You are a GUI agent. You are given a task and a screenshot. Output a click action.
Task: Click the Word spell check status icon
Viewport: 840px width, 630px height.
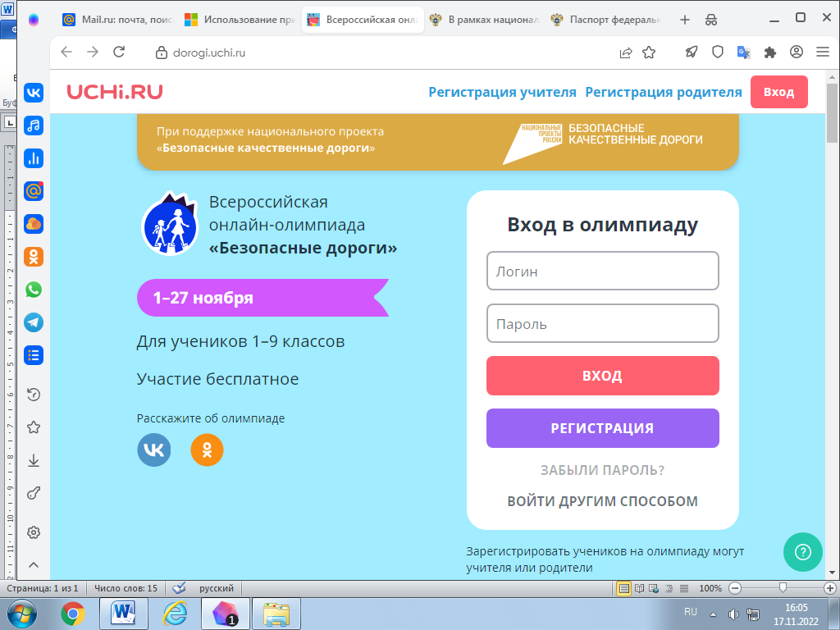coord(179,588)
